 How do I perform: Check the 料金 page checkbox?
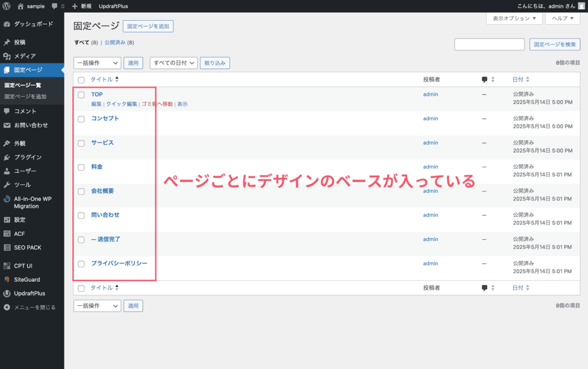(81, 168)
